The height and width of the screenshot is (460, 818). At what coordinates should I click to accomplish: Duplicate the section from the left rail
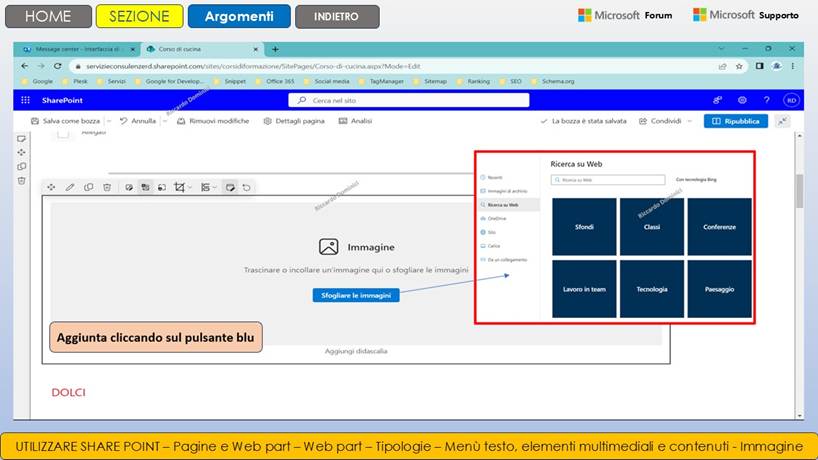coord(21,166)
